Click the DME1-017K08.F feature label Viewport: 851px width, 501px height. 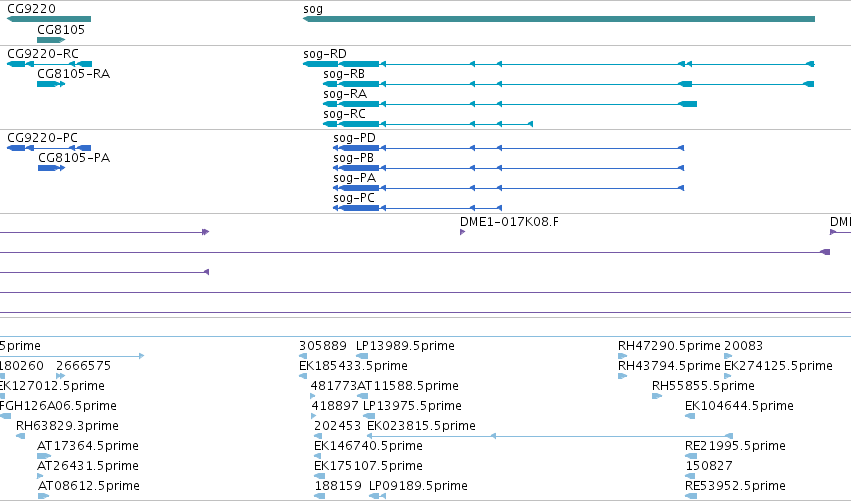(509, 222)
